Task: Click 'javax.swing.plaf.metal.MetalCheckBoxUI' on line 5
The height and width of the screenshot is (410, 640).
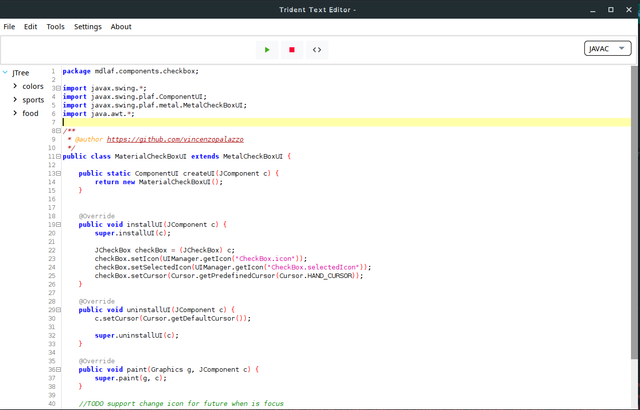Action: click(x=169, y=105)
